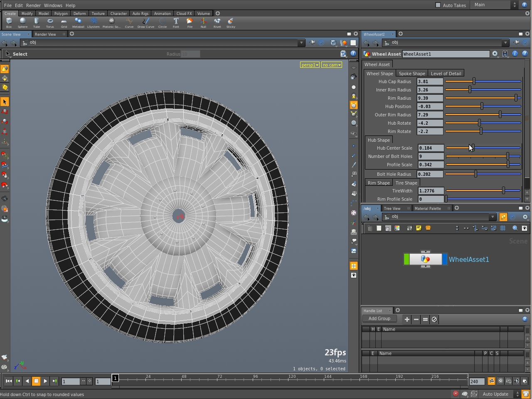Viewport: 532px width, 399px height.
Task: Open the obj network path dropdown
Action: 302,42
